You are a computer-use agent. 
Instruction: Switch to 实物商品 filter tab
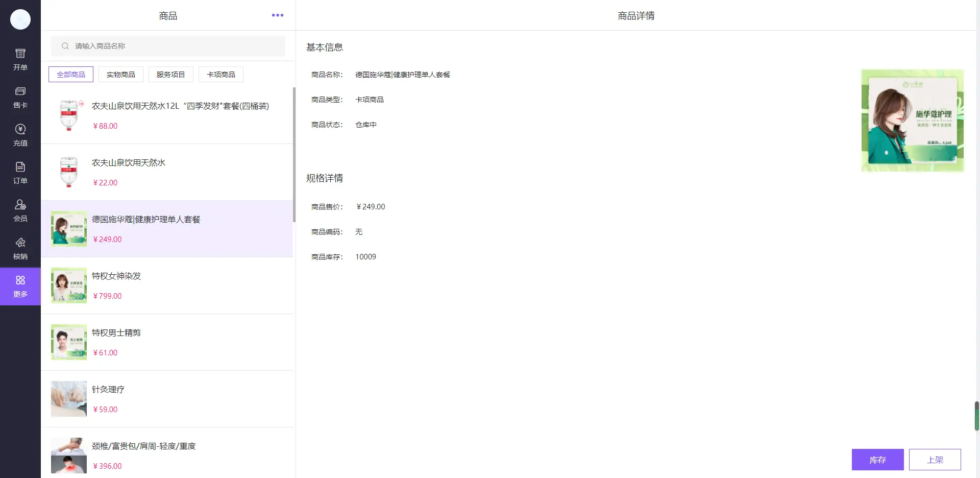coord(121,75)
